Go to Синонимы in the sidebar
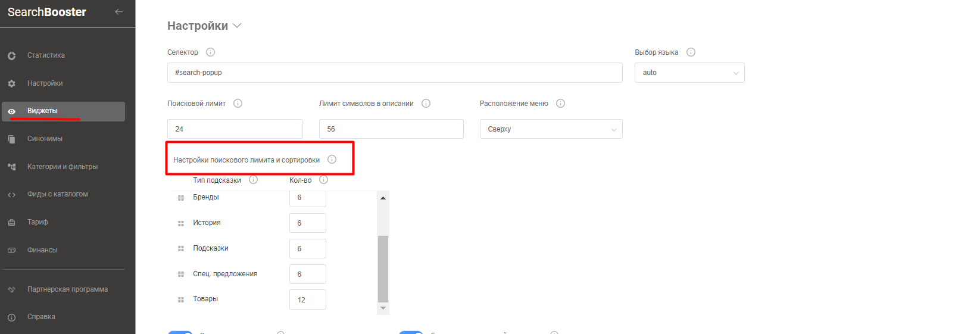 tap(45, 139)
